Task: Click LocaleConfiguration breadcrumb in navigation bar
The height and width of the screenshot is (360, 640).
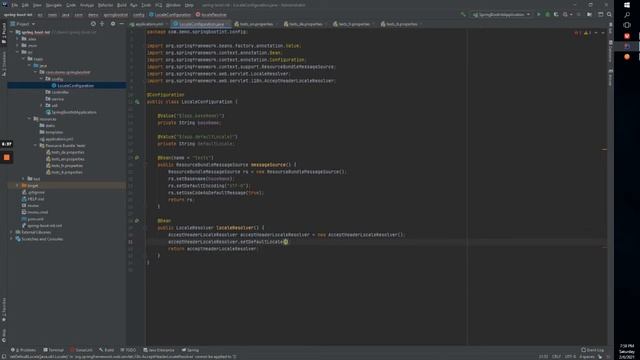Action: click(x=170, y=15)
